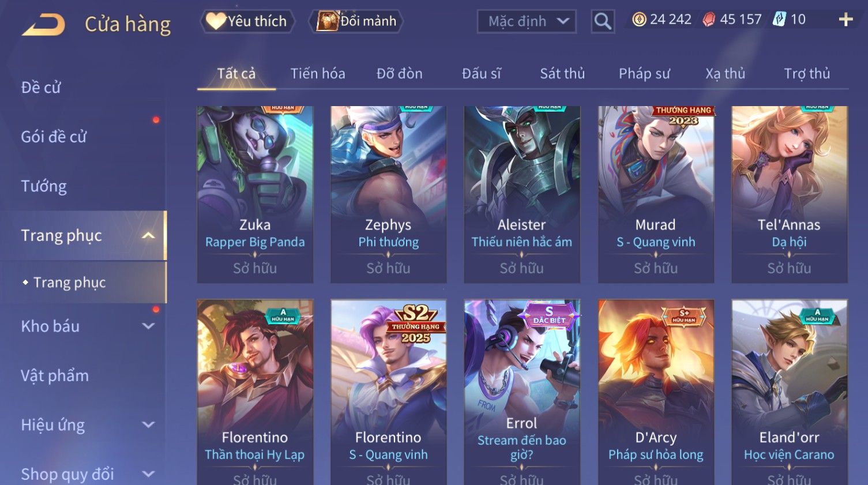Click the golden back arrow icon
The width and height of the screenshot is (868, 485).
point(44,25)
